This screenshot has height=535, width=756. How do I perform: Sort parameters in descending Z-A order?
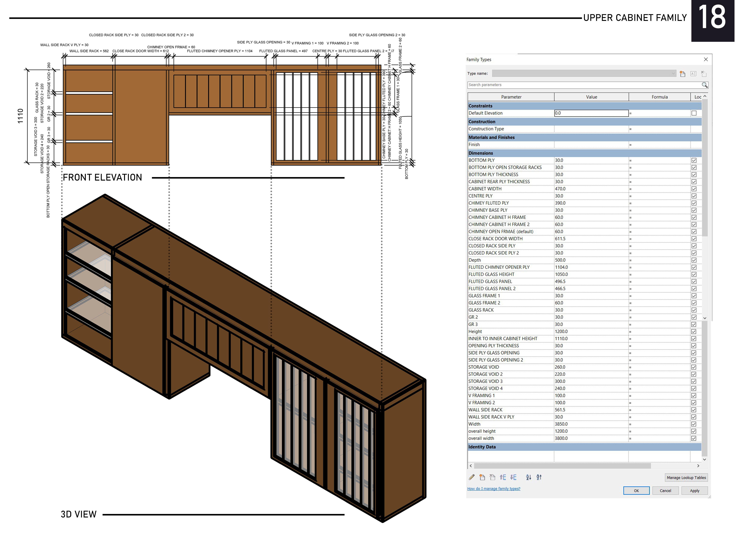tap(539, 477)
